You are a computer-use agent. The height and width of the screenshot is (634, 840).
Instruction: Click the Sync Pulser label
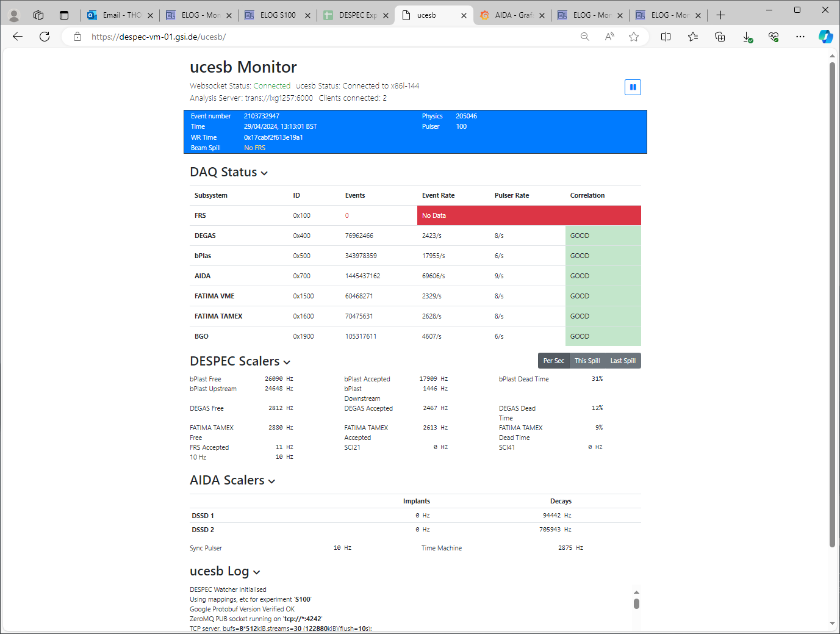tap(206, 548)
